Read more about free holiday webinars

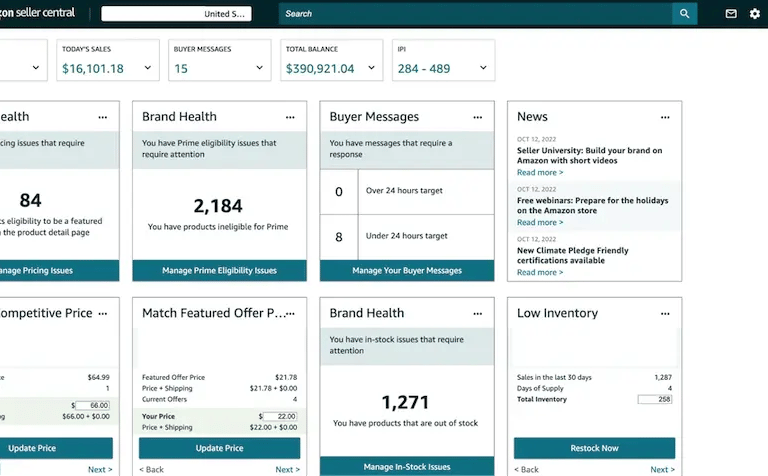[540, 222]
